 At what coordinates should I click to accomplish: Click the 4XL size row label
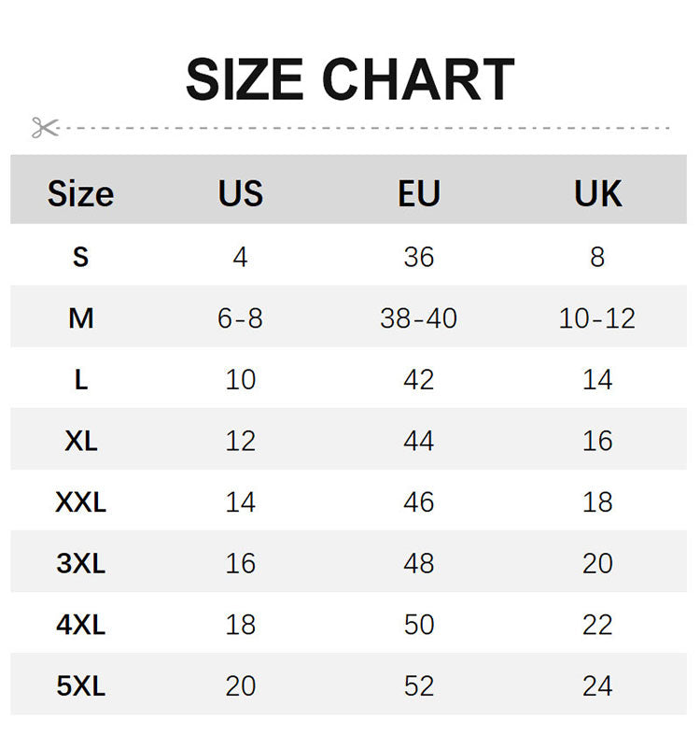[80, 625]
